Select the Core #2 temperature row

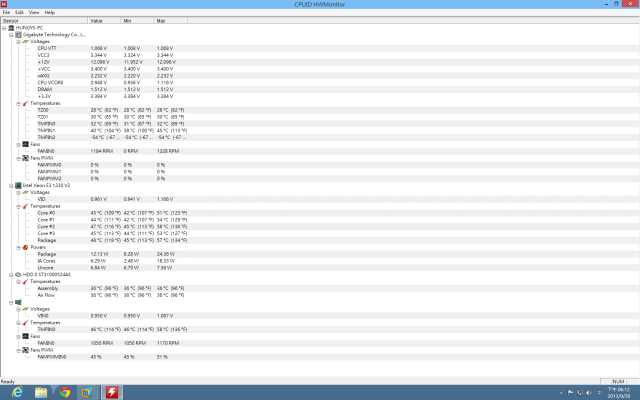click(x=112, y=227)
